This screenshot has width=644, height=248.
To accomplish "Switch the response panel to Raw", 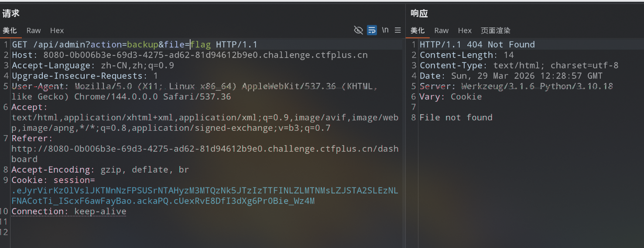I will [x=442, y=31].
